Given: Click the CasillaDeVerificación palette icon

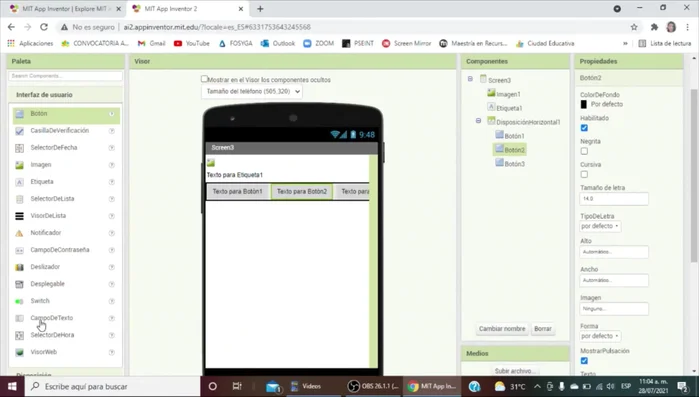Looking at the screenshot, I should coord(20,131).
